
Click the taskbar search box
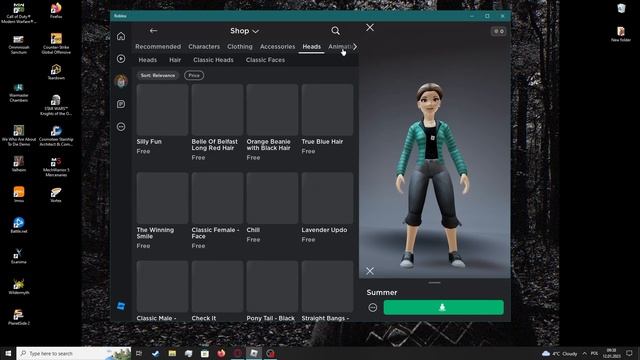click(73, 353)
